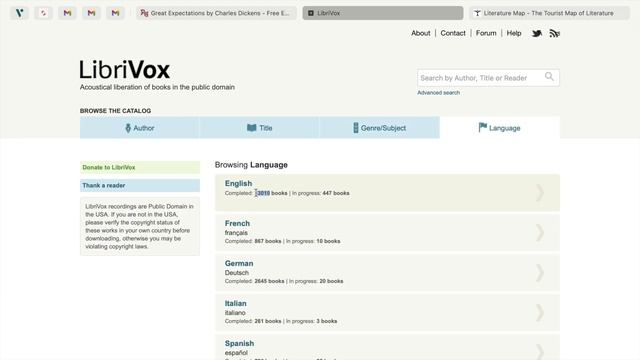
Task: Open the first Gmail pinned tab
Action: [67, 13]
